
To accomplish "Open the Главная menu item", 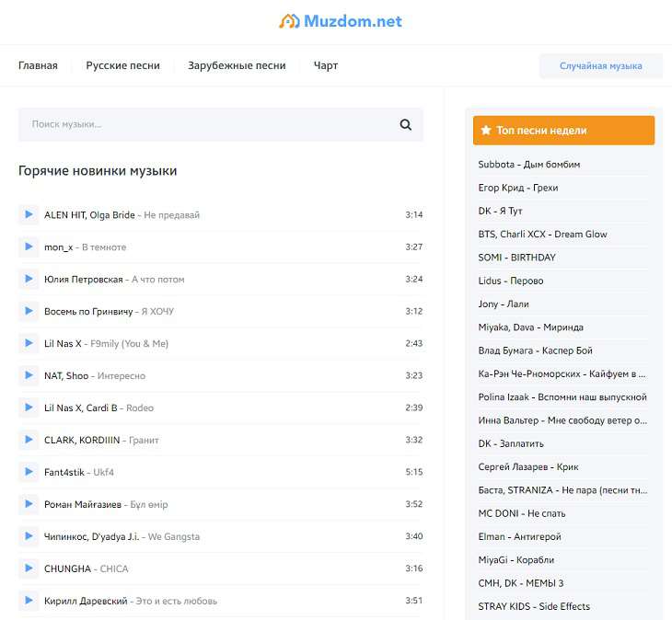I will coord(38,66).
